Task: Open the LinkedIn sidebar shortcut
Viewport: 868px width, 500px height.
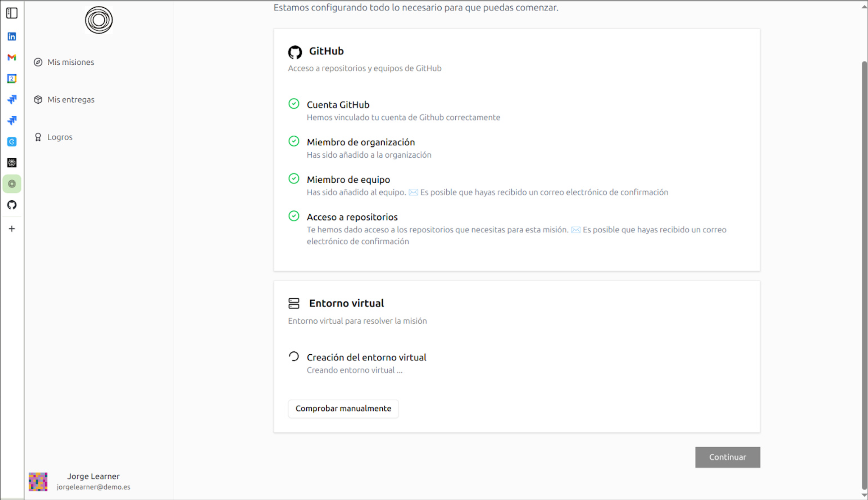Action: (x=12, y=37)
